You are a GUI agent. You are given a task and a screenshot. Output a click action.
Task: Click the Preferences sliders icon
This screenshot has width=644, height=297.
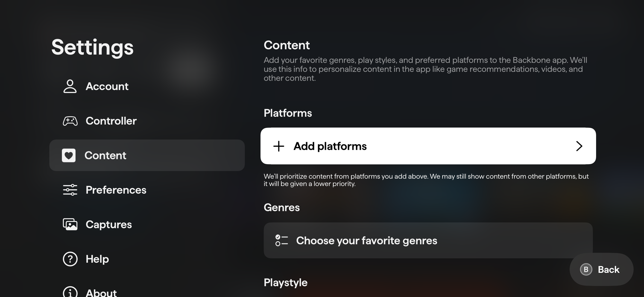tap(70, 190)
